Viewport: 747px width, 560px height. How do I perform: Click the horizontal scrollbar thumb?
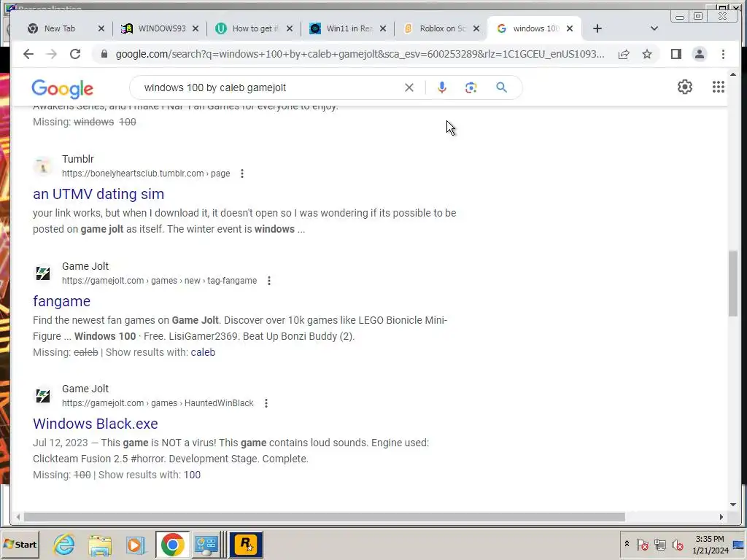[325, 517]
